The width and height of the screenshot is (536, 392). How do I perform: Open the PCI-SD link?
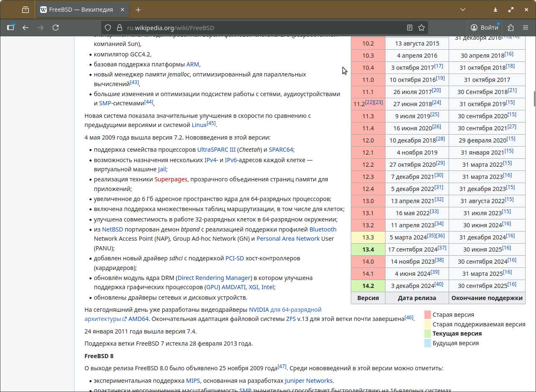[x=235, y=258]
